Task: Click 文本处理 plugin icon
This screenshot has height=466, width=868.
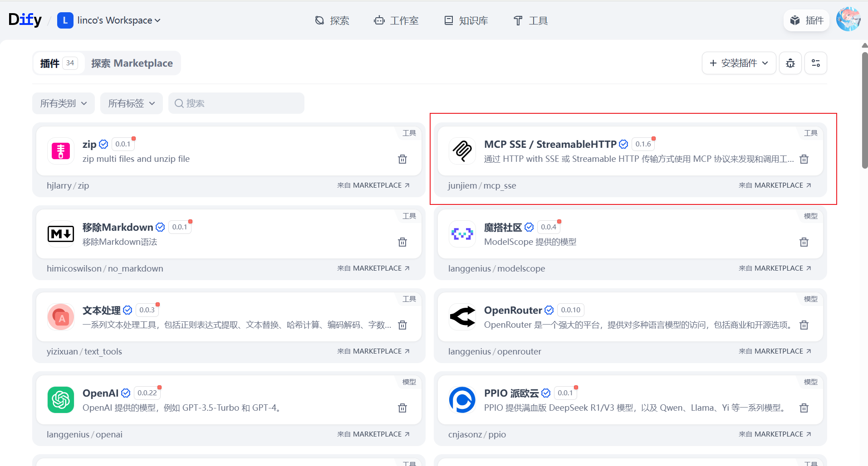Action: tap(61, 317)
